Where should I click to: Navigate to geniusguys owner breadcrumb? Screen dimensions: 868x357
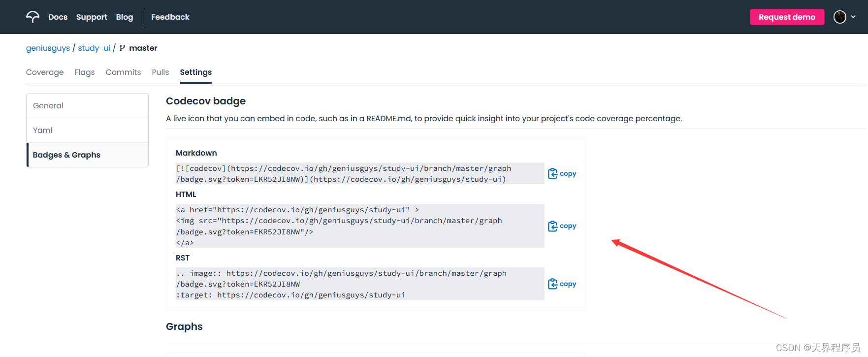48,48
